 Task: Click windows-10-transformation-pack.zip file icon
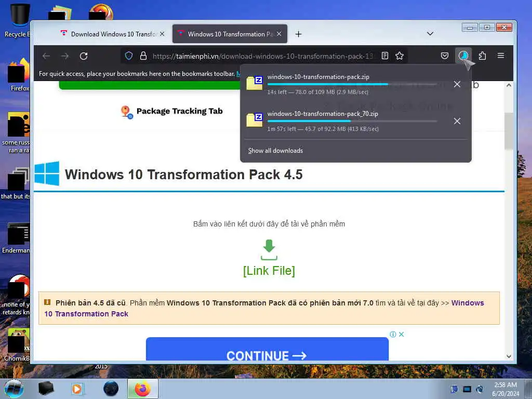click(x=255, y=83)
